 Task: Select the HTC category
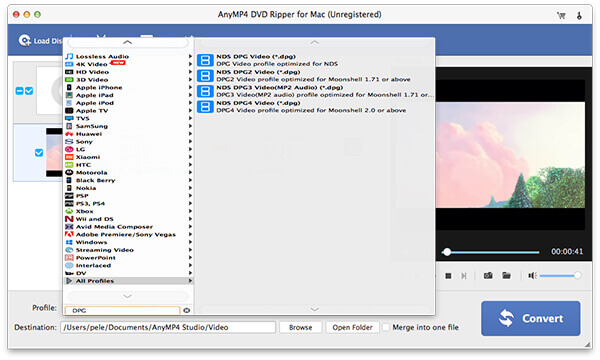point(129,165)
